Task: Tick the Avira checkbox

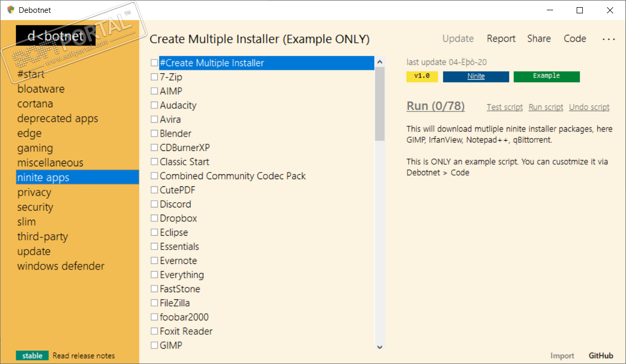Action: pos(154,120)
